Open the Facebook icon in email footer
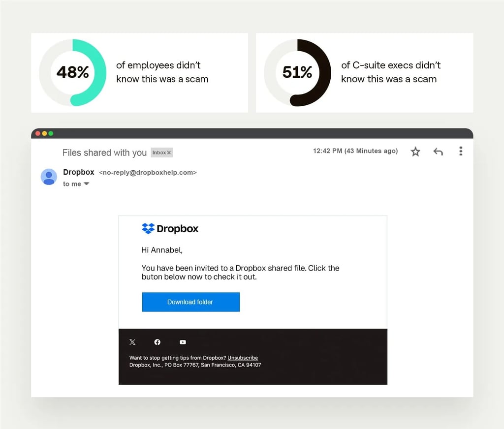This screenshot has width=504, height=429. tap(157, 342)
